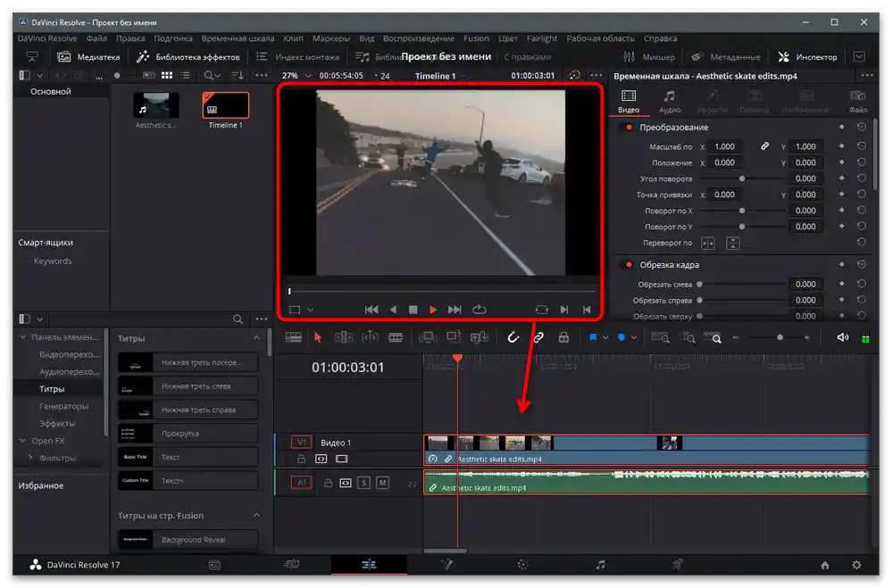892x588 pixels.
Task: Open the project settings gear icon
Action: coord(856,565)
